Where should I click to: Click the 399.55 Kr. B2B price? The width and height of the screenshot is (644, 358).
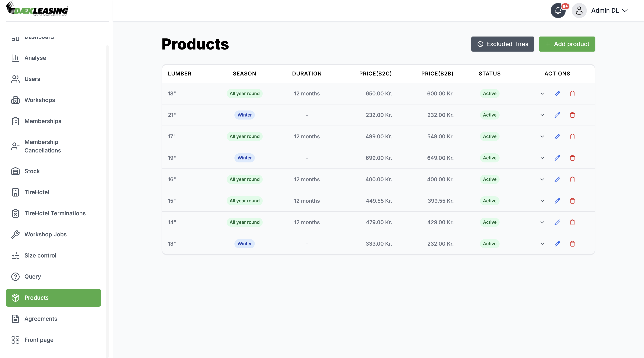pos(440,201)
